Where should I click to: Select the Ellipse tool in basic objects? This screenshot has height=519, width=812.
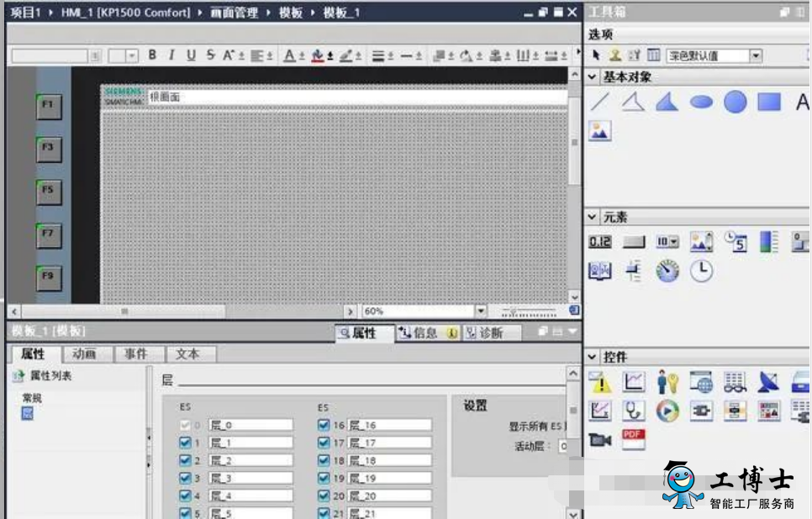(701, 102)
